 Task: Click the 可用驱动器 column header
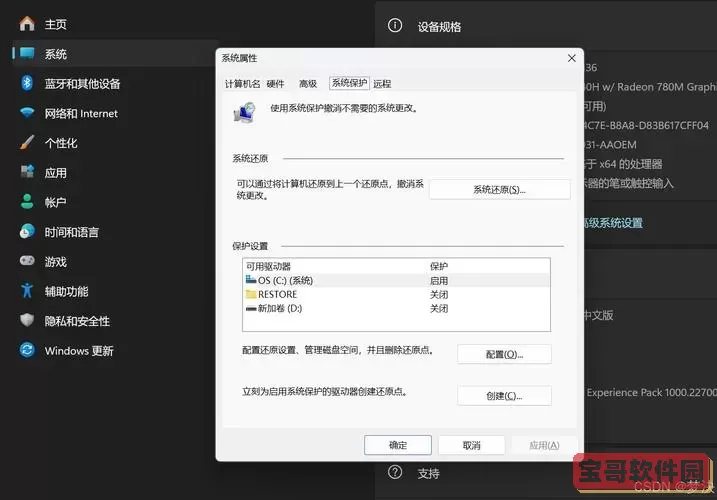coord(268,266)
